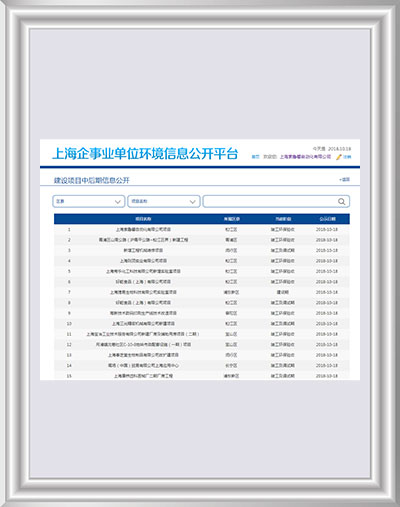Open project name in row 7
The image size is (400, 507).
click(x=143, y=292)
